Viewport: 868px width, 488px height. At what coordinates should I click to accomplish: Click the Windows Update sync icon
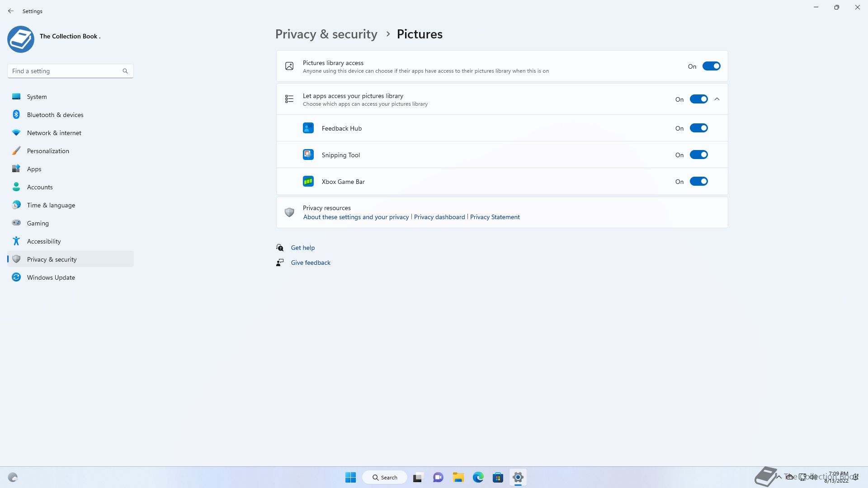coord(16,277)
